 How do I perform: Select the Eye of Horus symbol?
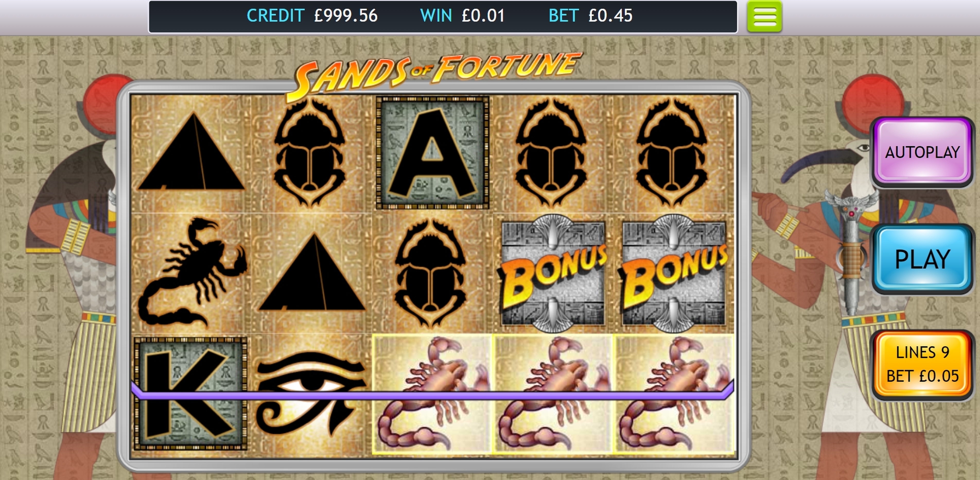311,394
